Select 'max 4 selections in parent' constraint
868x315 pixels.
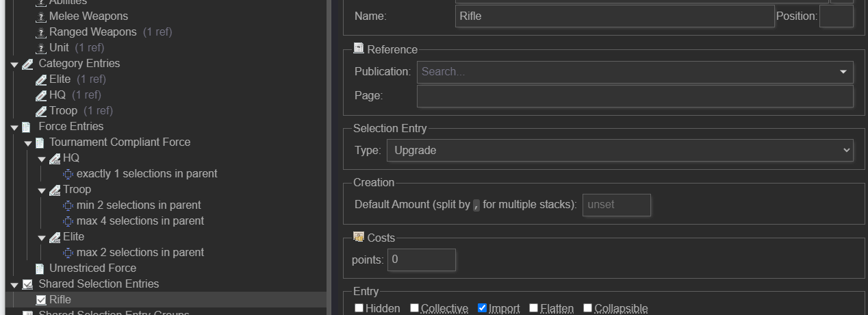140,220
